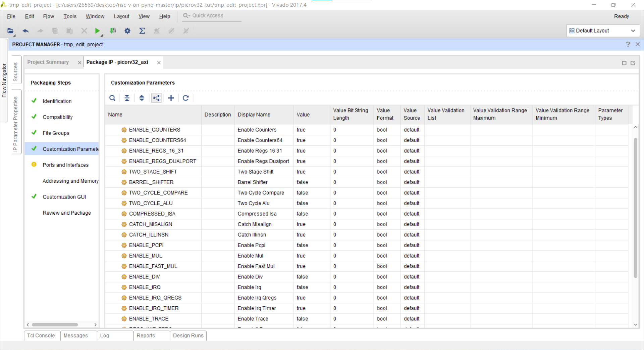Go to Ports and Interfaces step

pyautogui.click(x=66, y=165)
